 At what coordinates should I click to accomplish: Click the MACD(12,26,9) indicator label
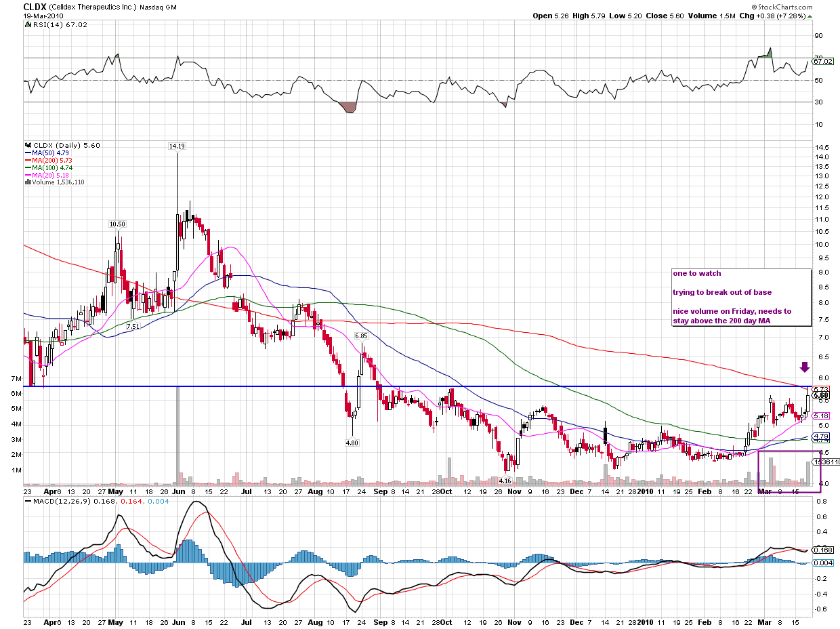point(62,500)
